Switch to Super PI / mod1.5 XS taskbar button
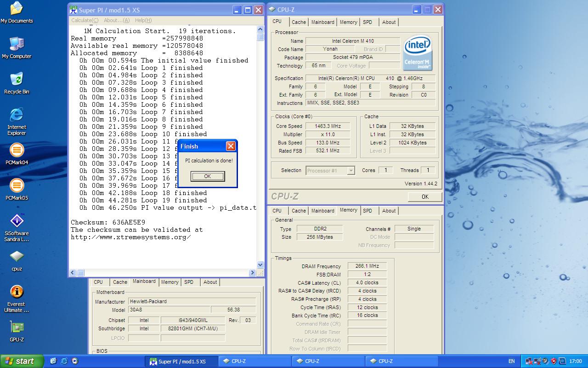588x368 pixels. coord(181,361)
